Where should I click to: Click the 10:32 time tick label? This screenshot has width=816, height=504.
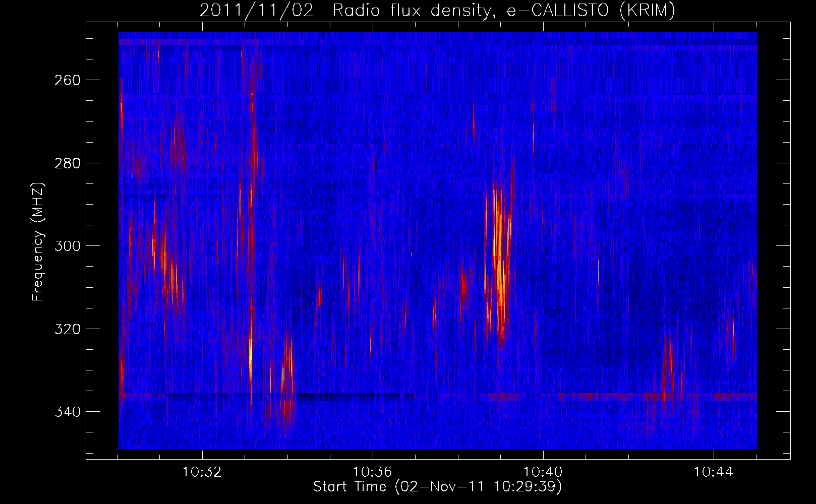click(x=202, y=472)
